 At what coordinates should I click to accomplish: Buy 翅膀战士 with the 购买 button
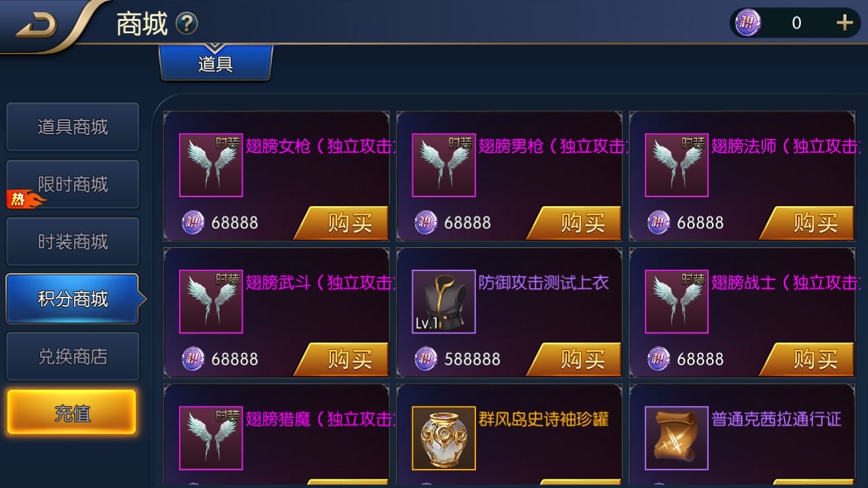pos(807,359)
